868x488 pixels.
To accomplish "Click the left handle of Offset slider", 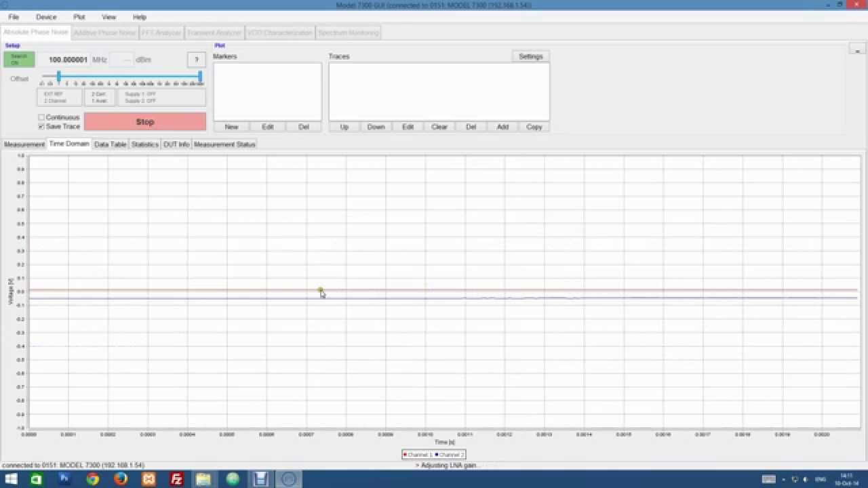I will 59,76.
